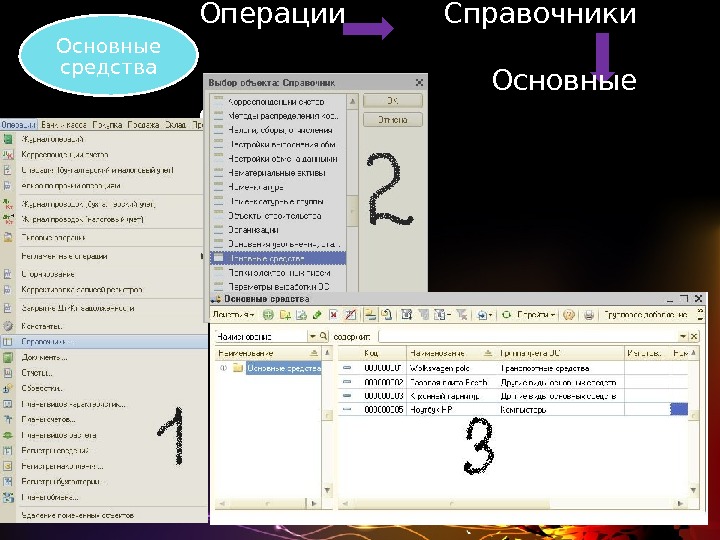Open the Перейти dropdown
720x540 pixels.
(x=536, y=315)
